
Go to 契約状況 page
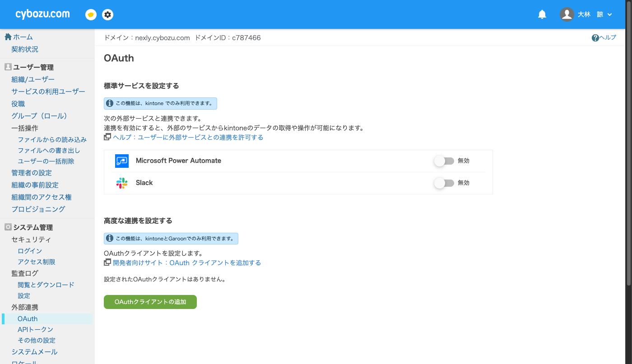click(x=25, y=49)
